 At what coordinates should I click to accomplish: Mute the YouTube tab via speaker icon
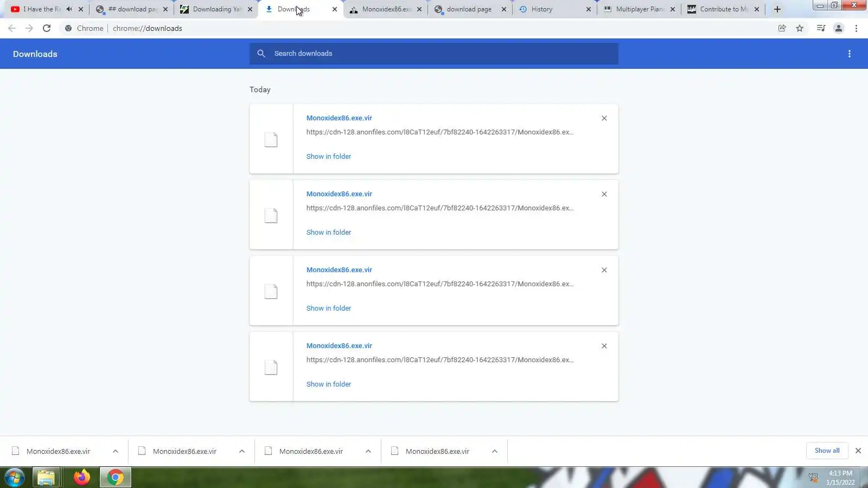[x=69, y=9]
